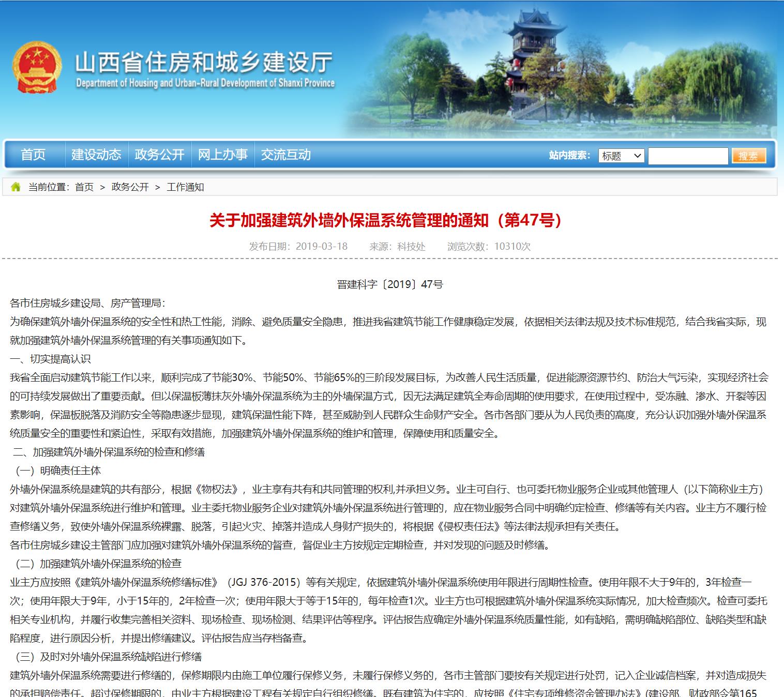The width and height of the screenshot is (784, 697).
Task: Click the national emblem logo
Action: click(x=35, y=67)
